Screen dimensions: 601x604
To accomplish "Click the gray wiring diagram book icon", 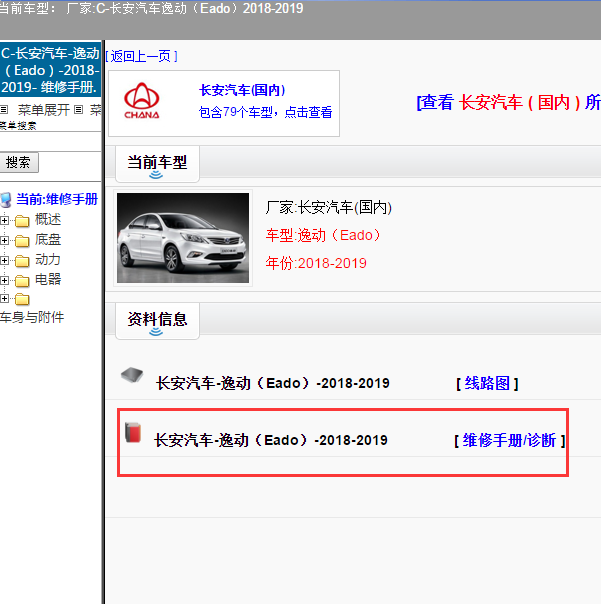I will (x=132, y=375).
